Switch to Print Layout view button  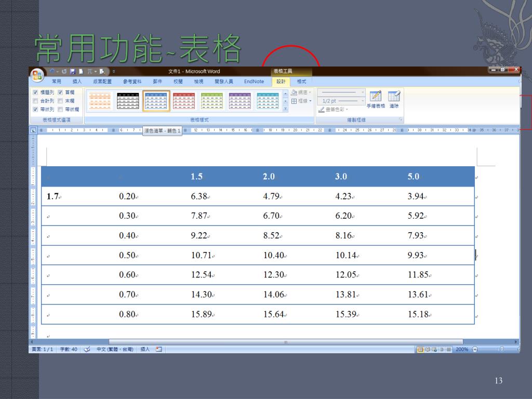[x=420, y=349]
